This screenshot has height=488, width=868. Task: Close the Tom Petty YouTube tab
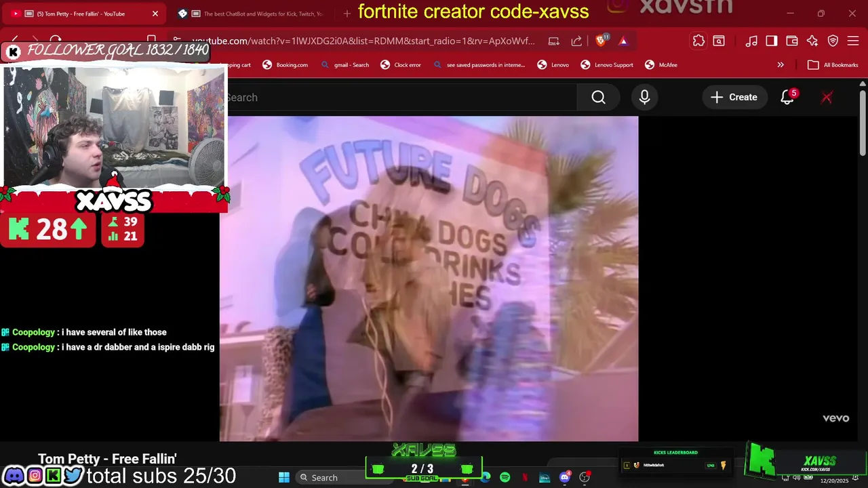coord(155,14)
